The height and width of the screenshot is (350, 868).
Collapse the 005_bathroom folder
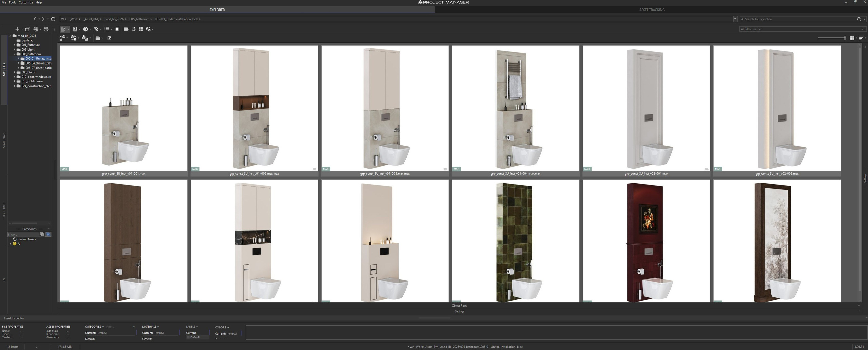15,54
